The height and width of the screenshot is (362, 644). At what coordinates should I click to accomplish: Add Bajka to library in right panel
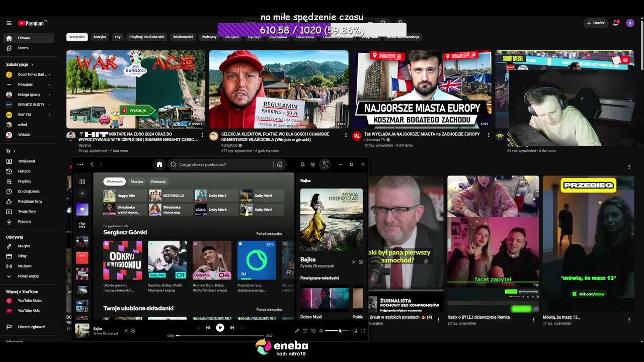coord(361,262)
